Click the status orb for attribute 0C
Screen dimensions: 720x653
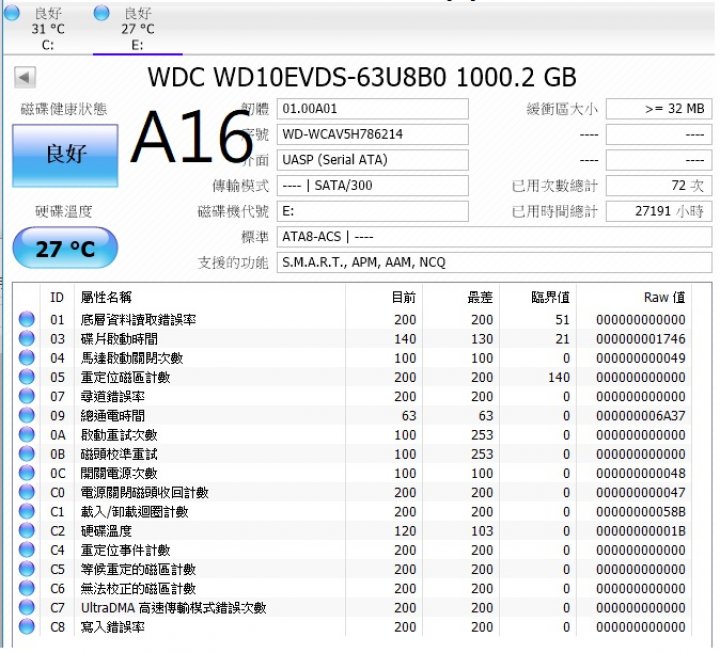click(x=27, y=473)
